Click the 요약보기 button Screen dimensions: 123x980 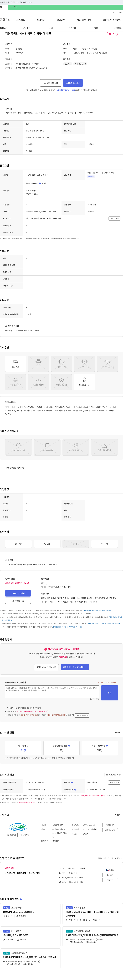point(110,875)
